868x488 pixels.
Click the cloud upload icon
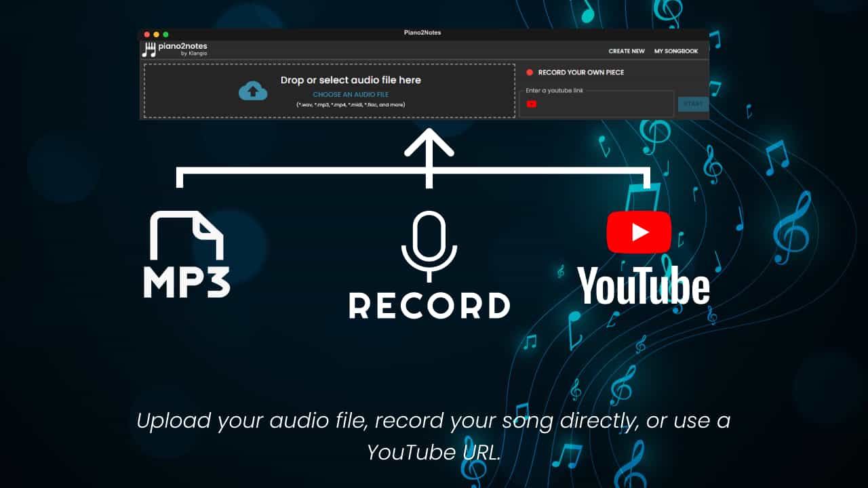254,90
